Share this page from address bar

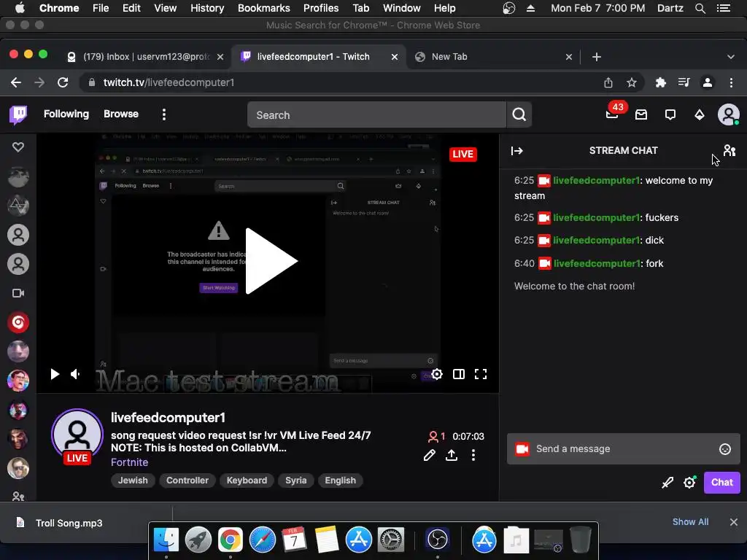[608, 83]
